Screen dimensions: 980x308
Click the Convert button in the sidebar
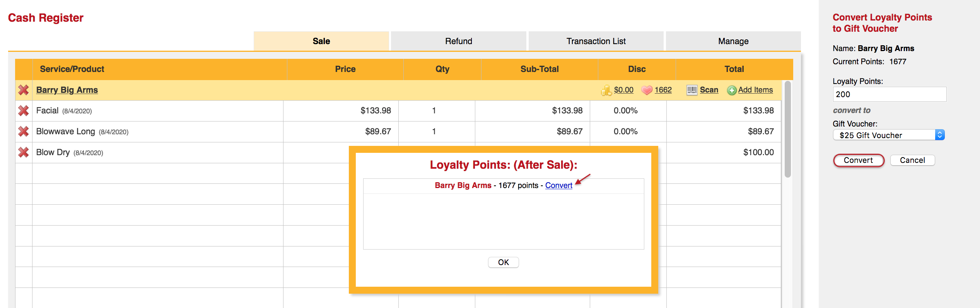[x=859, y=160]
